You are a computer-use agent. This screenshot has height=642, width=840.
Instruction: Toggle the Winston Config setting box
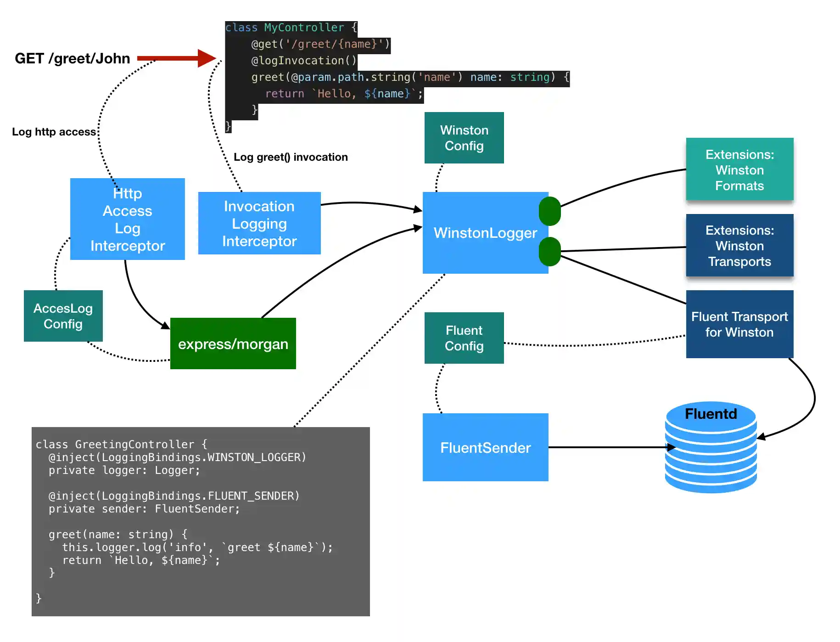(x=464, y=137)
